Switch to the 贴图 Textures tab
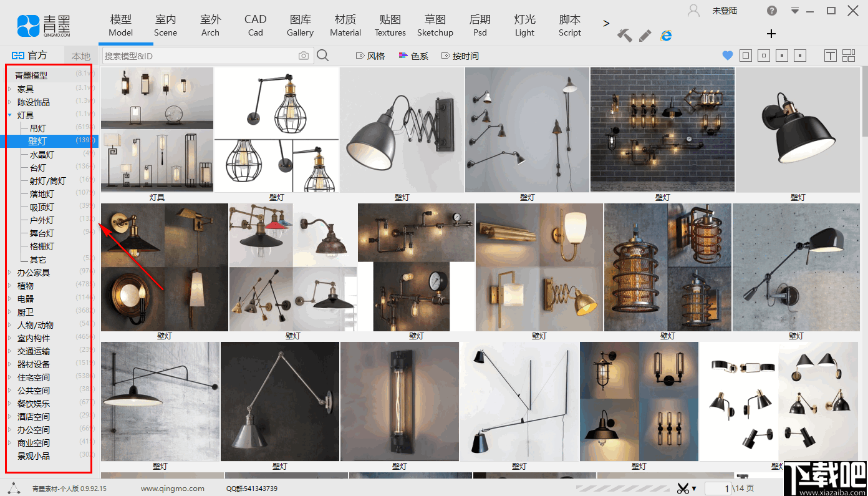Screen dimensions: 868x496 point(390,26)
